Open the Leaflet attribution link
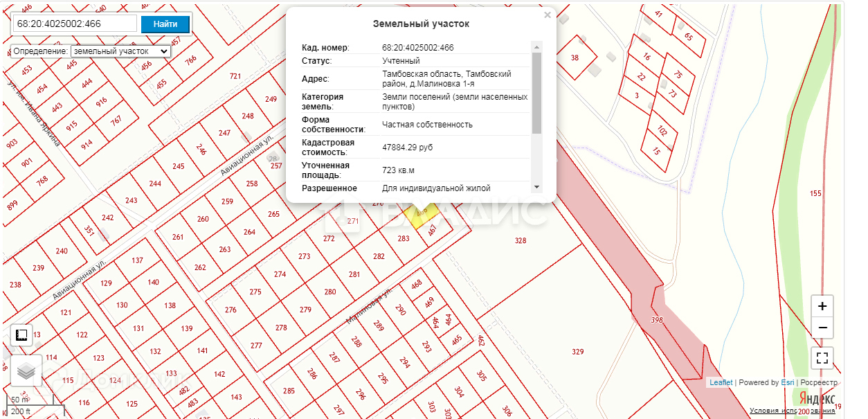 click(x=721, y=382)
